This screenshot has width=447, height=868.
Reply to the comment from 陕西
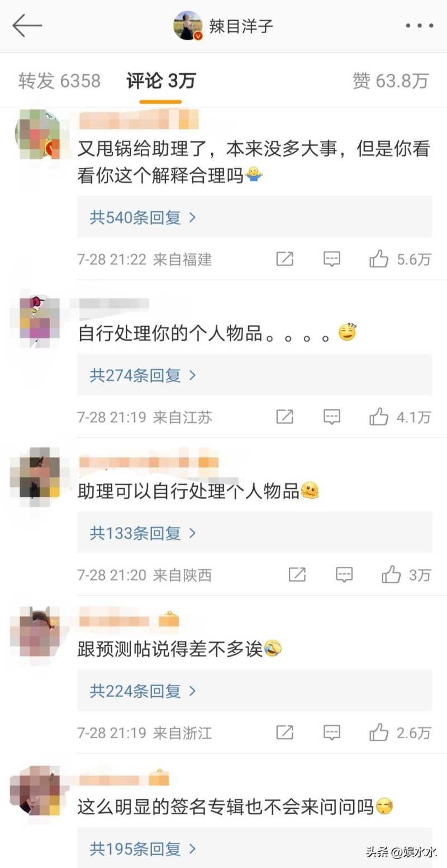click(x=344, y=574)
